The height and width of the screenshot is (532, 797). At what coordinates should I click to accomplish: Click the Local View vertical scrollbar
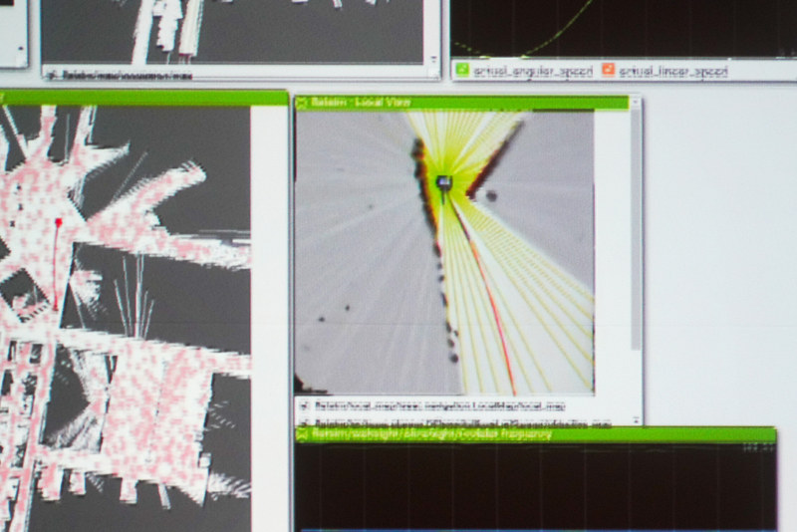pyautogui.click(x=636, y=229)
